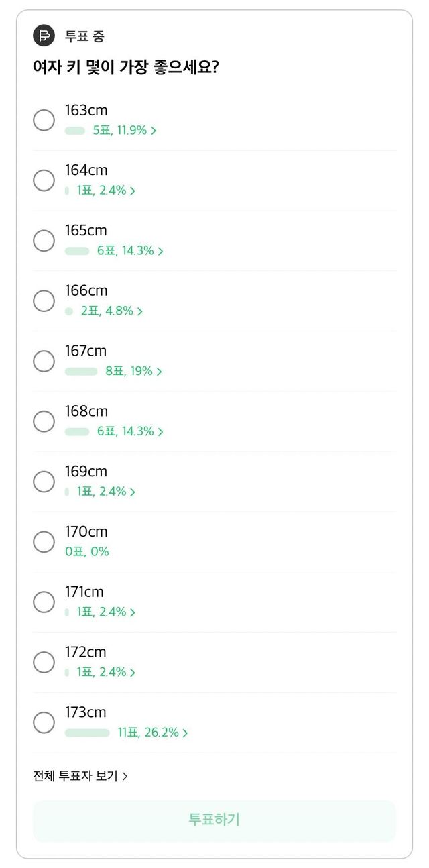Image resolution: width=429 pixels, height=868 pixels.
Task: Pick the 173cm radio button
Action: point(44,722)
